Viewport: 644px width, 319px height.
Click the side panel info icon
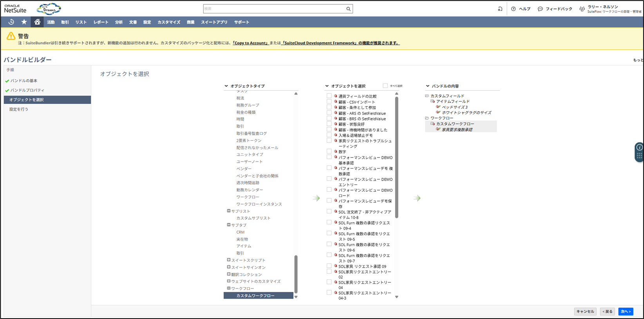[x=639, y=147]
